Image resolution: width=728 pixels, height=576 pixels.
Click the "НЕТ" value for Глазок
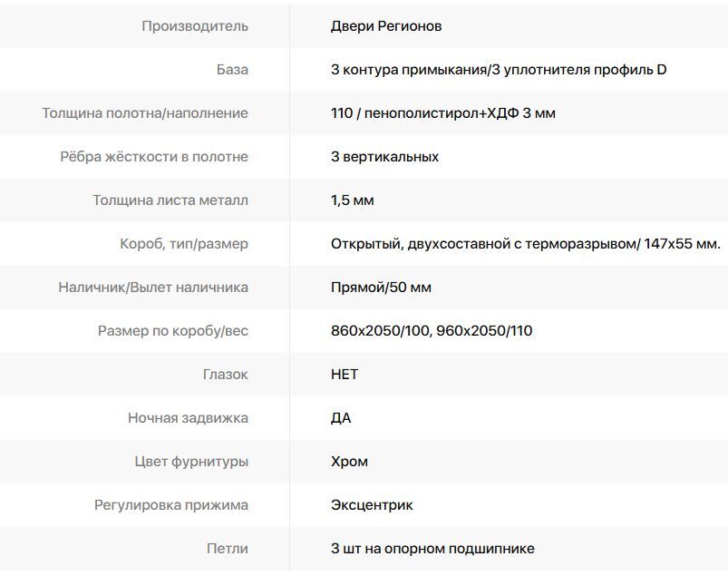[345, 375]
